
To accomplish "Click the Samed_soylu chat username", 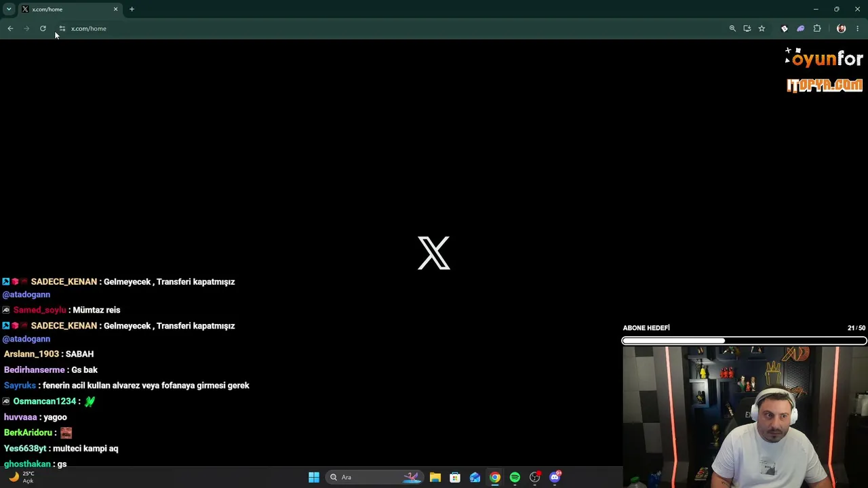I will pos(39,310).
